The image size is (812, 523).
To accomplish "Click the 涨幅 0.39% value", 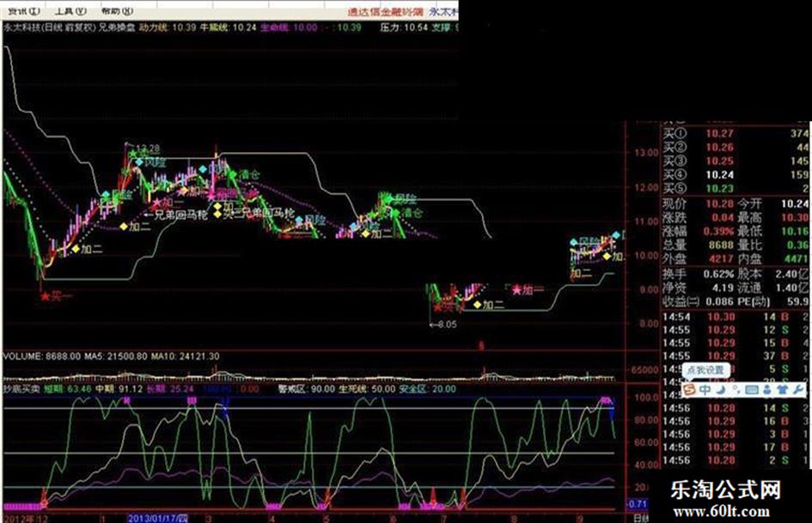I will (x=719, y=231).
